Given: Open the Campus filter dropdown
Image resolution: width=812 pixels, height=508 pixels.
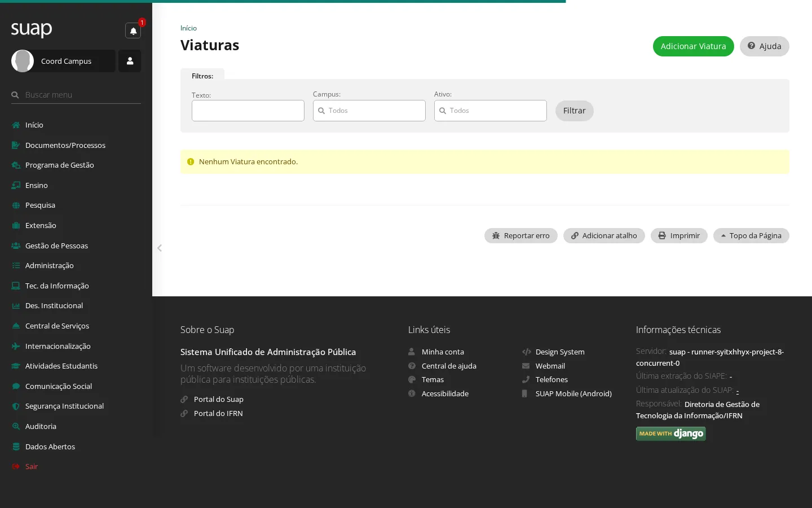Looking at the screenshot, I should [x=369, y=111].
